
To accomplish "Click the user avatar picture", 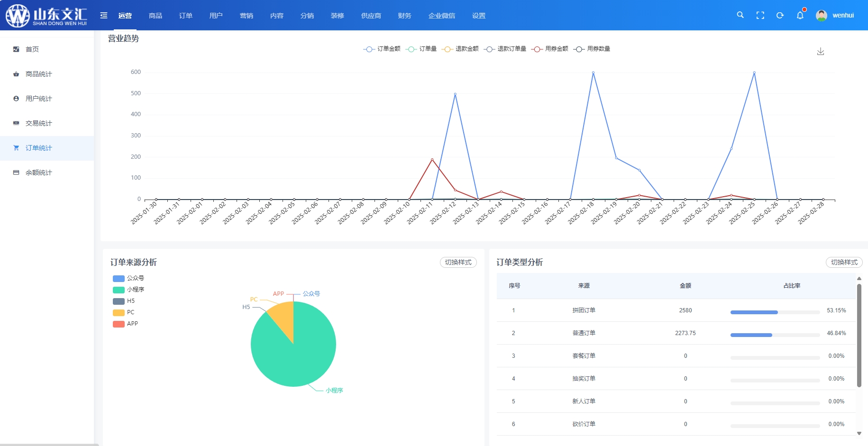I will click(x=822, y=16).
